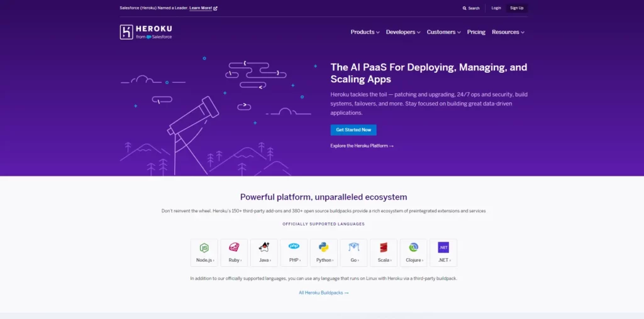Viewport: 644px width, 319px height.
Task: Expand the Resources menu
Action: (x=508, y=32)
